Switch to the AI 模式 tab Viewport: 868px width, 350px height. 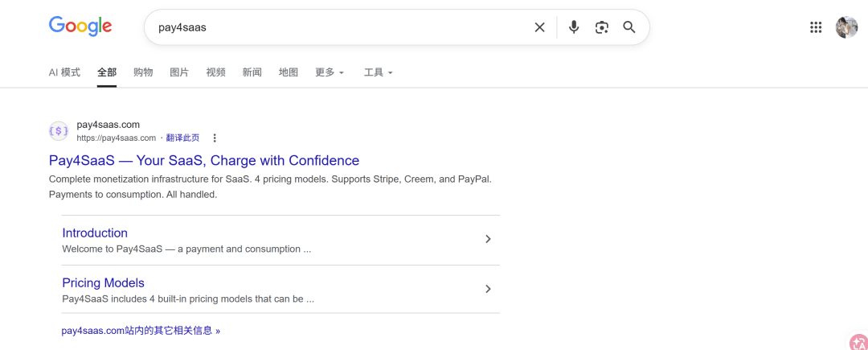click(x=64, y=72)
